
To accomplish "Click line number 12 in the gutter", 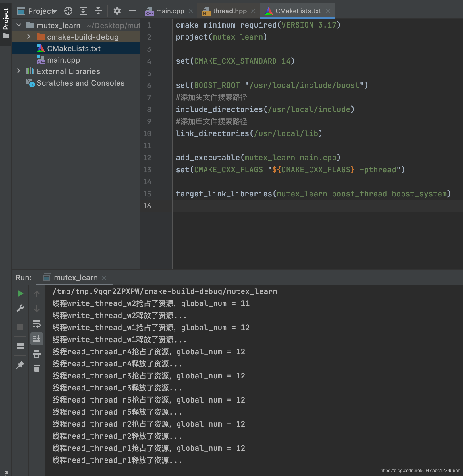I will [x=147, y=158].
